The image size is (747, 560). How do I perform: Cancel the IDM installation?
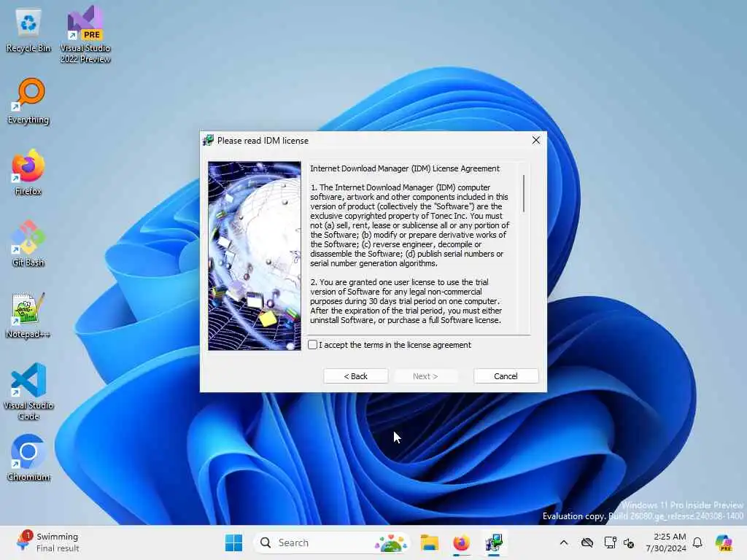(506, 376)
